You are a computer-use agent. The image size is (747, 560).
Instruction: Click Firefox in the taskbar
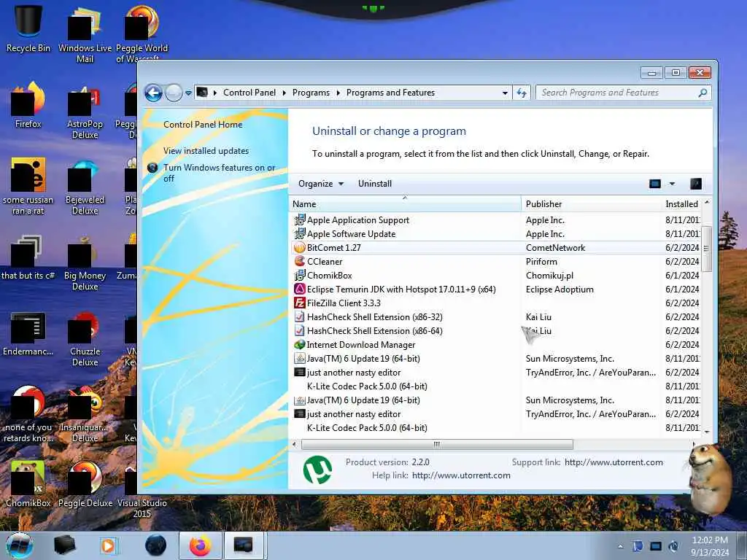200,545
